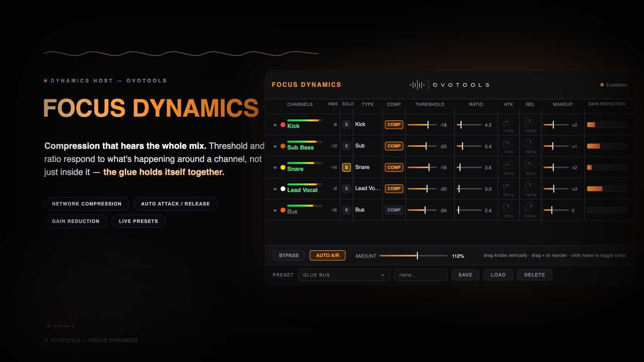The width and height of the screenshot is (644, 362).
Task: Click the Bus channel name
Action: tap(292, 212)
